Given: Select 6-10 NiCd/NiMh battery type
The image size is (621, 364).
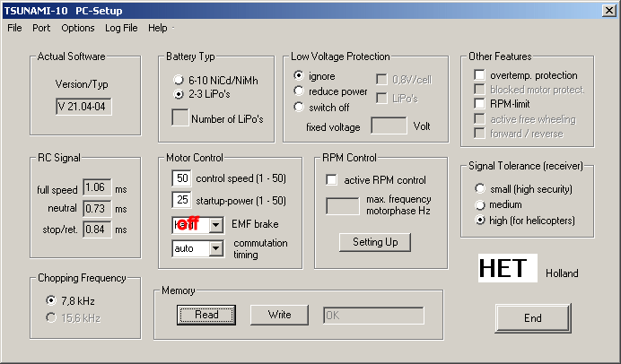Looking at the screenshot, I should tap(179, 80).
